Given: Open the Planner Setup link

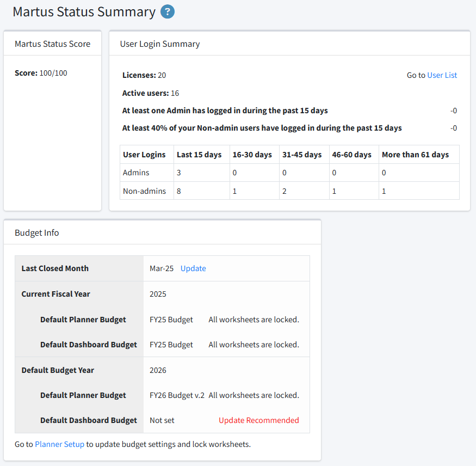Looking at the screenshot, I should coord(59,444).
